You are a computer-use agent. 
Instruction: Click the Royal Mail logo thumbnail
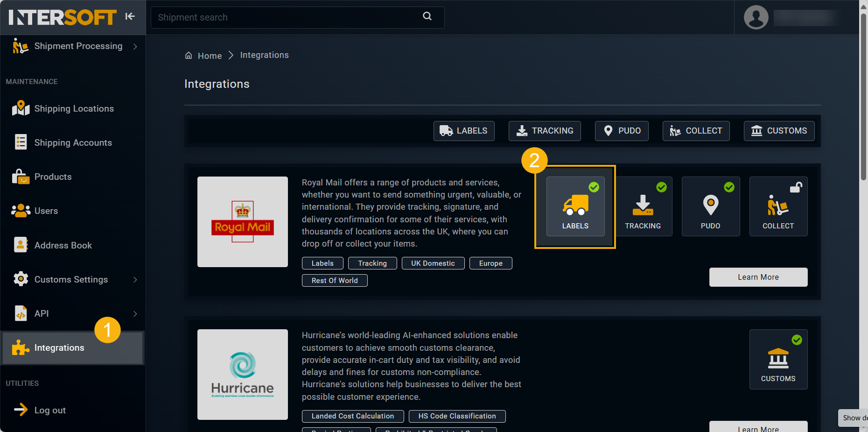click(243, 222)
